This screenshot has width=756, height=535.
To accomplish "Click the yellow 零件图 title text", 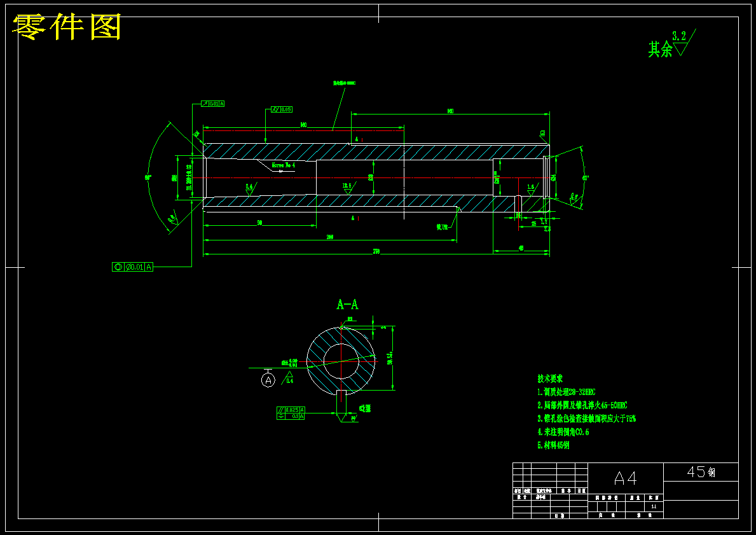I will (67, 27).
